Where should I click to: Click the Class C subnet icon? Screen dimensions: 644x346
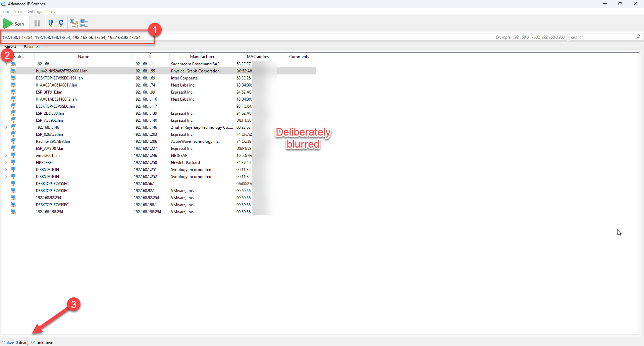[x=61, y=23]
